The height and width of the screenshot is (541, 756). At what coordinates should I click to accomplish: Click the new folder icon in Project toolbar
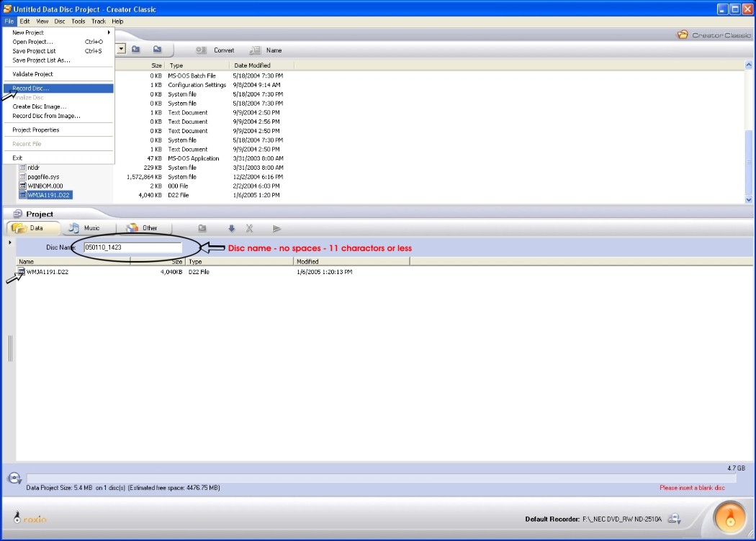coord(202,228)
